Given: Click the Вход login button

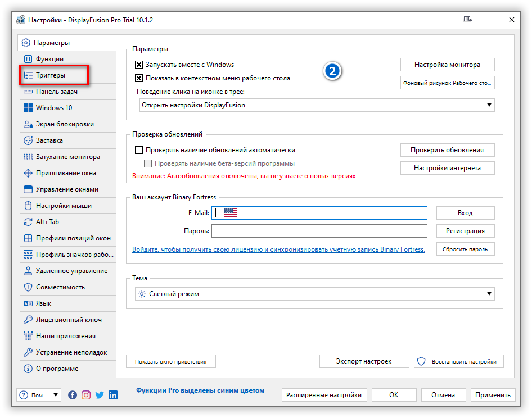Looking at the screenshot, I should point(465,213).
